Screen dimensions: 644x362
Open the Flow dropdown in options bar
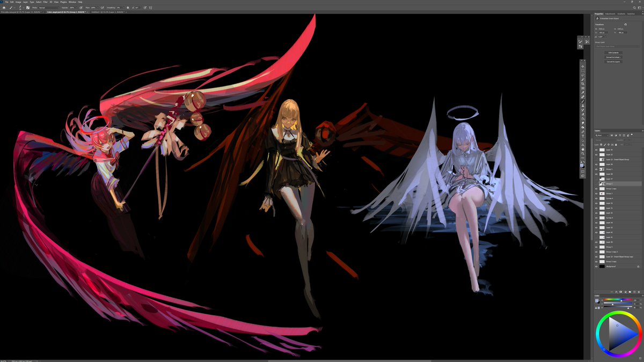pos(98,8)
